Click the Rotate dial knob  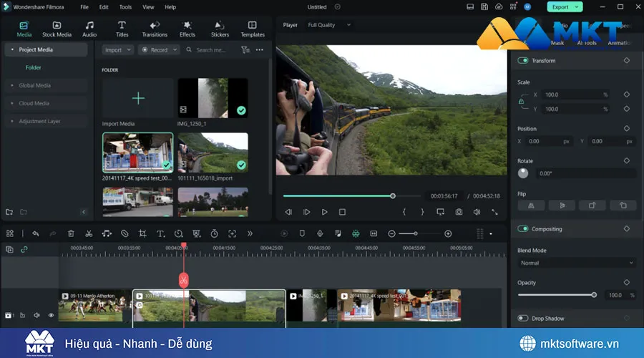coord(523,173)
